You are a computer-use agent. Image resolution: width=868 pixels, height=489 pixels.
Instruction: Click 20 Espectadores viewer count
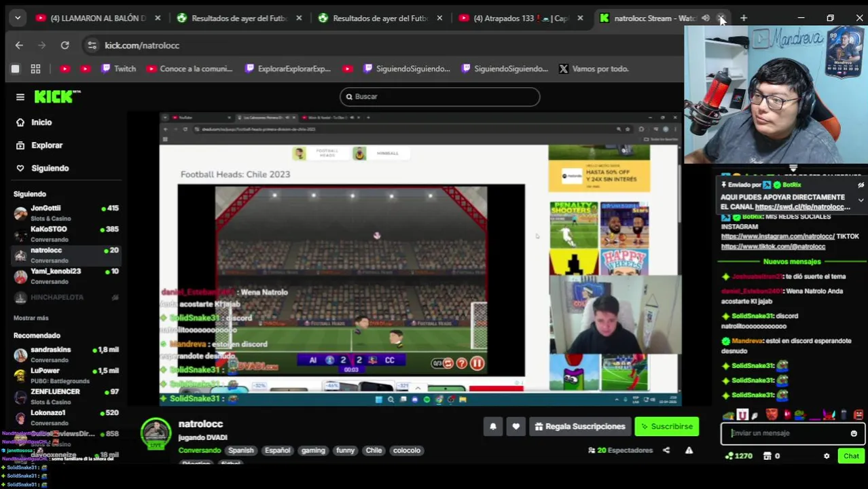[619, 450]
